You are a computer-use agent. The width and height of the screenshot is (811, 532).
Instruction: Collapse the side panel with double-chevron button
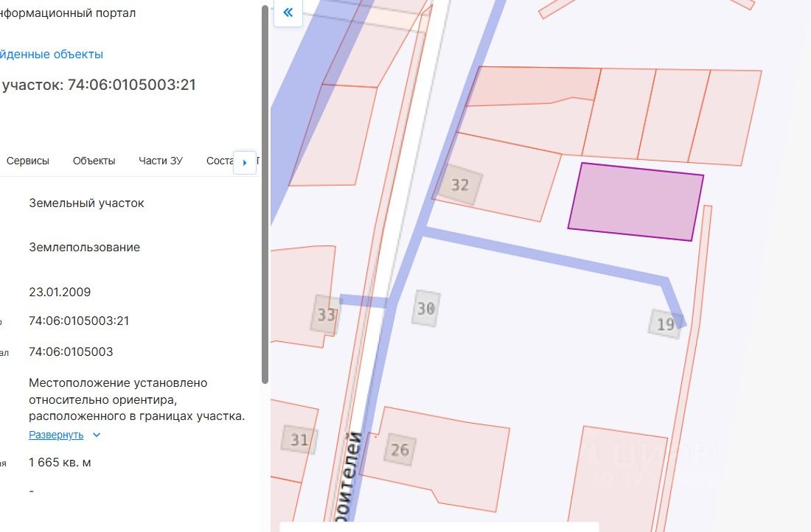[288, 13]
